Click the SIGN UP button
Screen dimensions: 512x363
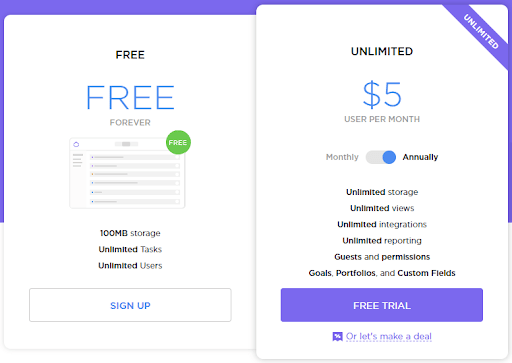coord(130,305)
